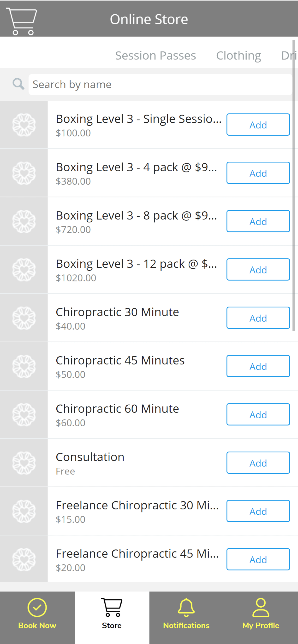Add Freelance Chiropractic 30 Min item
Image resolution: width=298 pixels, height=644 pixels.
(258, 511)
